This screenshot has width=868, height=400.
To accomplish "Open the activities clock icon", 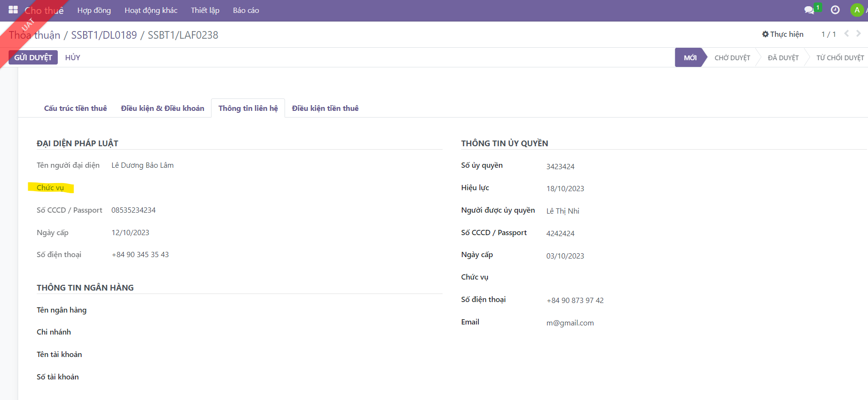I will (x=835, y=10).
